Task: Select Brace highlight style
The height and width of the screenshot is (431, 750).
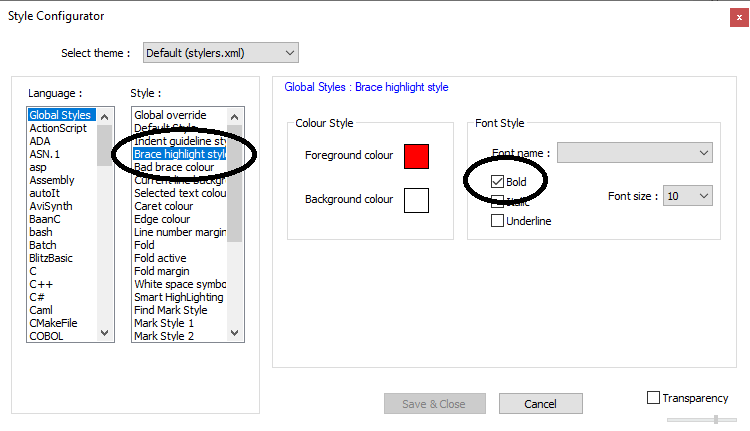Action: (179, 154)
